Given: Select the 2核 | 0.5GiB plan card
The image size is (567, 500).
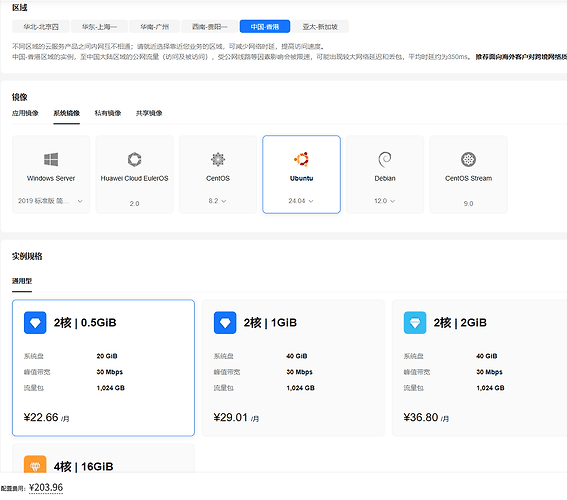Looking at the screenshot, I should 103,368.
